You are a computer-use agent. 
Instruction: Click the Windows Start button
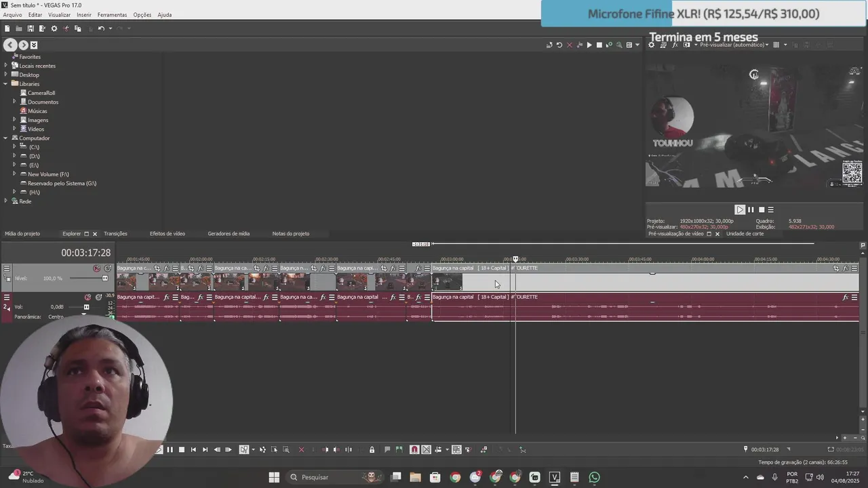click(x=274, y=477)
